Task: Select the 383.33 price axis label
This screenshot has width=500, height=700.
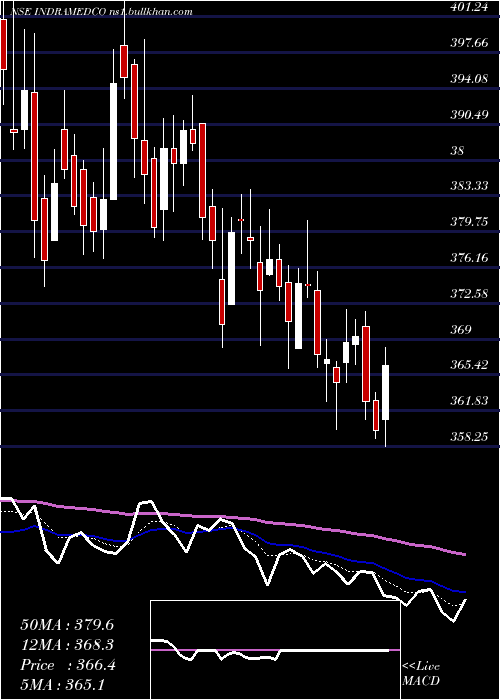Action: pyautogui.click(x=470, y=186)
